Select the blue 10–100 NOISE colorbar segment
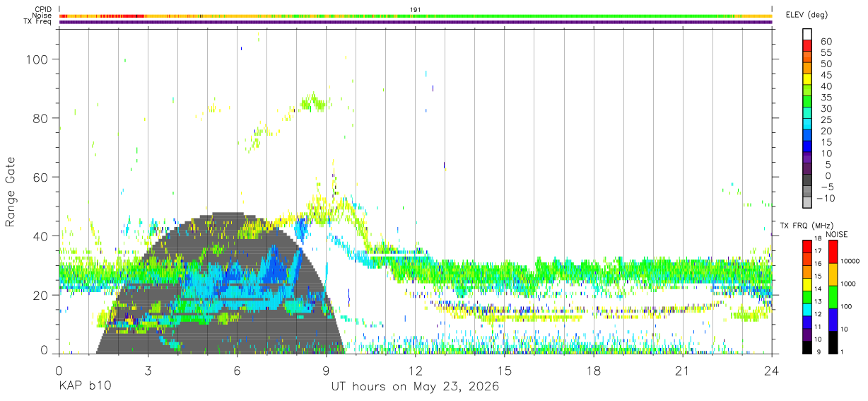 [833, 319]
